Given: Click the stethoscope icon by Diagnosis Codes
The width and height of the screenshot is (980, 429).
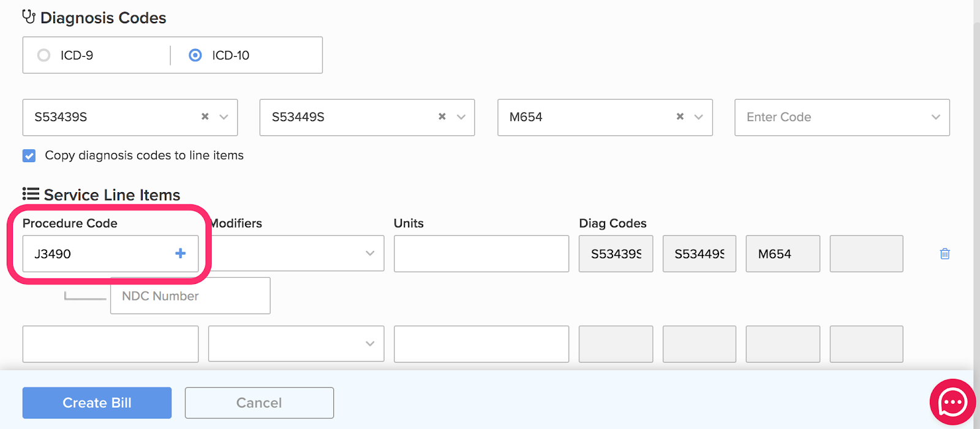Looking at the screenshot, I should [29, 17].
